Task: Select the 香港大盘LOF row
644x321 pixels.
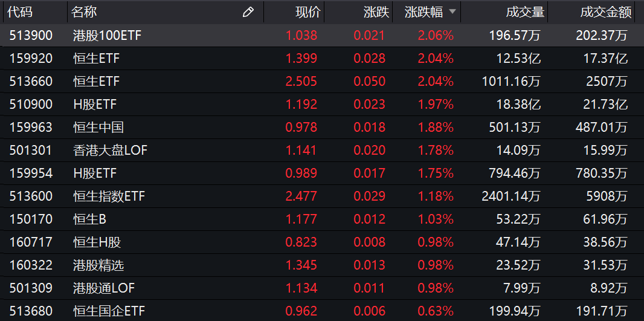Action: [110, 151]
